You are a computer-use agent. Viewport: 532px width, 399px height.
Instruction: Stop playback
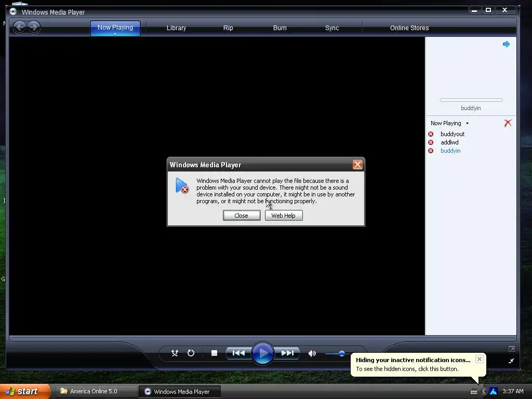pyautogui.click(x=214, y=353)
